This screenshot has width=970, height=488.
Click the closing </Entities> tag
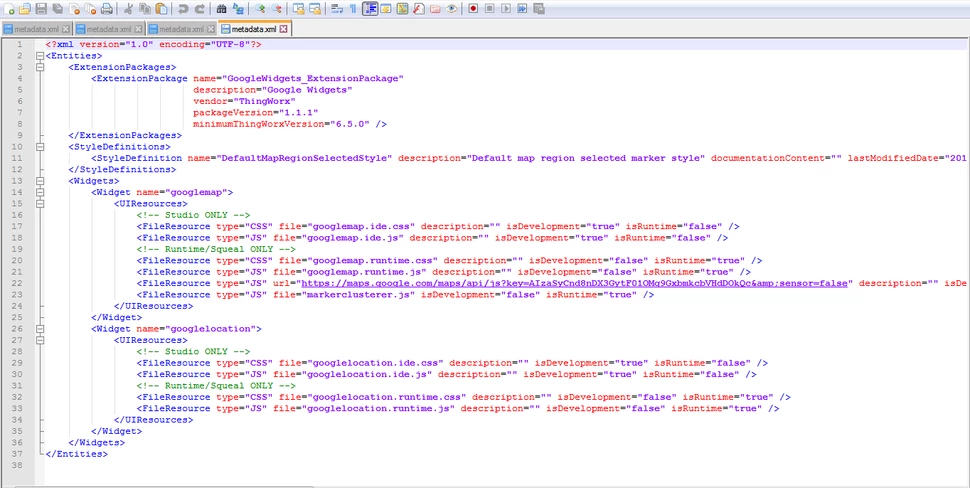click(x=77, y=454)
